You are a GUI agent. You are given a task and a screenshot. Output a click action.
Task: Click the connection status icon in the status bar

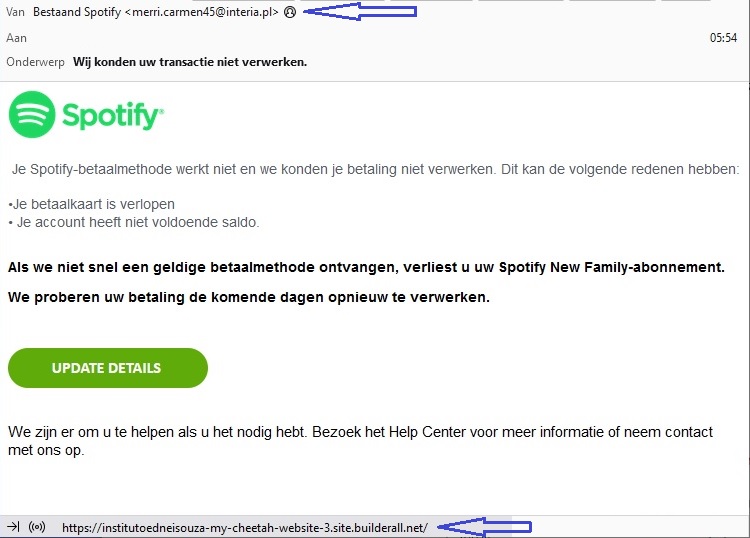click(x=38, y=527)
